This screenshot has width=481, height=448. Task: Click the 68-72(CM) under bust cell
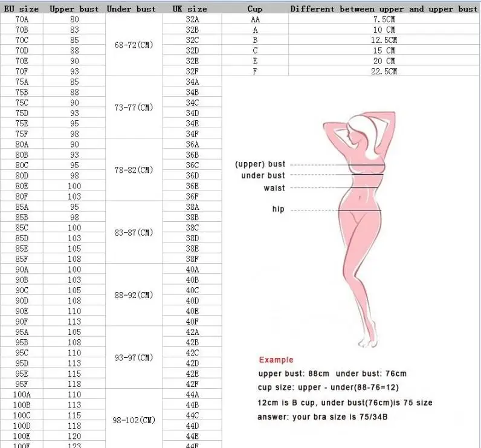click(x=134, y=45)
